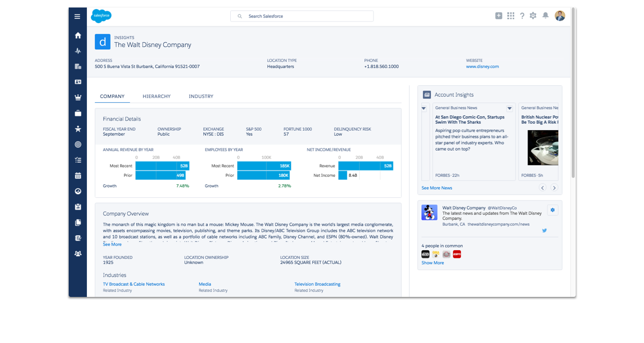This screenshot has width=644, height=343.
Task: Open the www.disney.com website link
Action: [x=482, y=66]
